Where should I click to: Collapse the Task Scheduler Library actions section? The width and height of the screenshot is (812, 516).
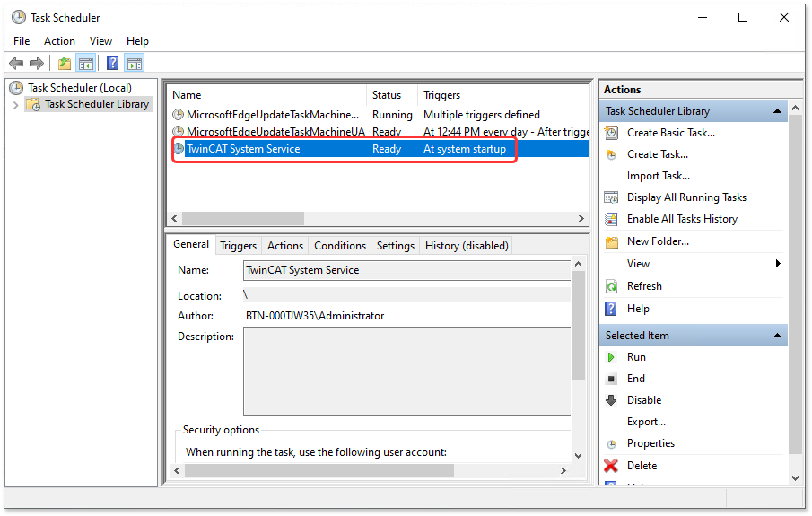pyautogui.click(x=777, y=111)
